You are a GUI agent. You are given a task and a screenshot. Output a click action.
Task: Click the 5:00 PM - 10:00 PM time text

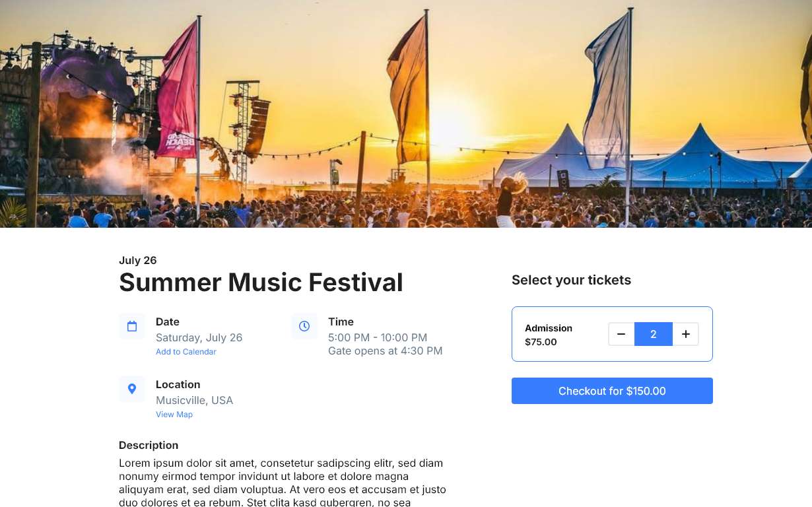tap(378, 337)
